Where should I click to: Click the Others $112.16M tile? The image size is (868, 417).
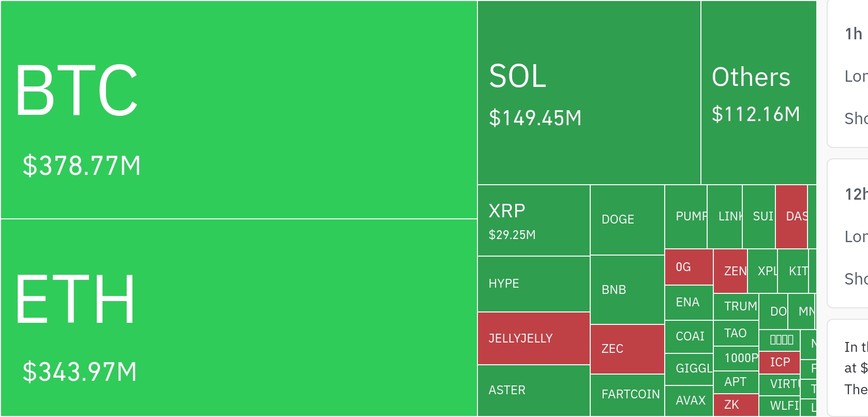click(758, 93)
